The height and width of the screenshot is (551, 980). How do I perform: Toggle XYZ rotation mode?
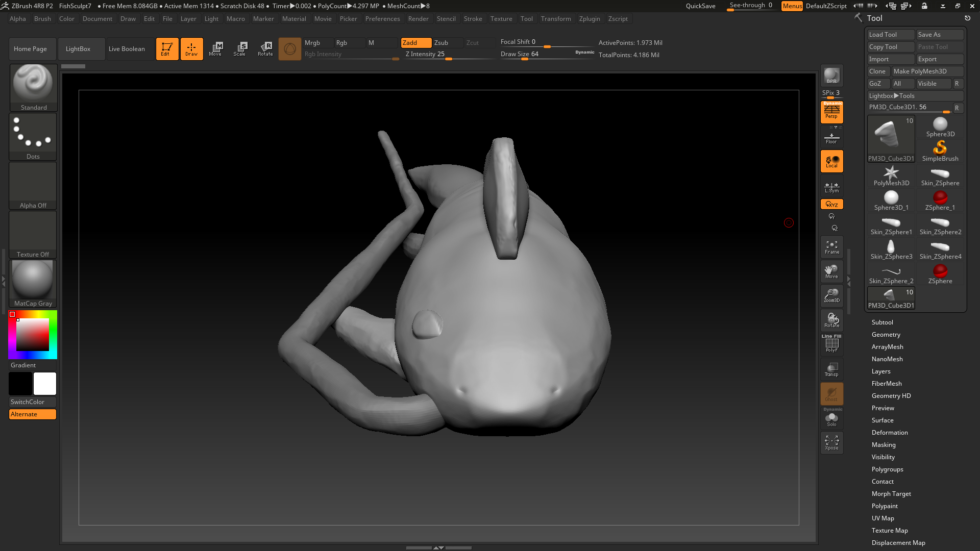pos(831,204)
